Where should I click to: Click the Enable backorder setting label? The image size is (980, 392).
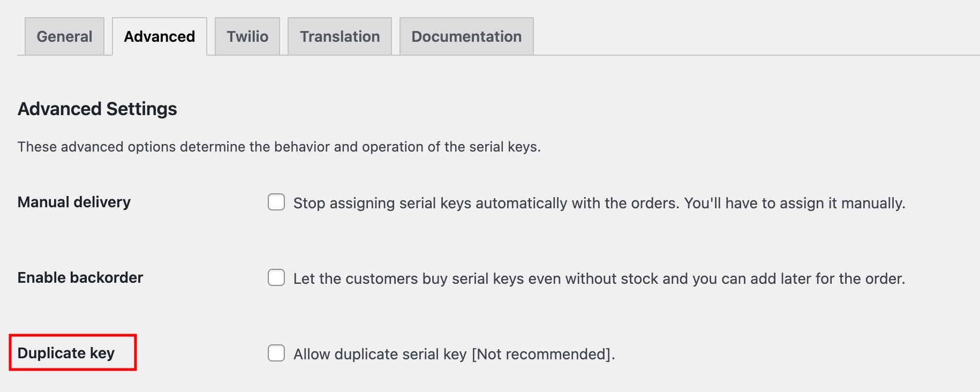80,277
